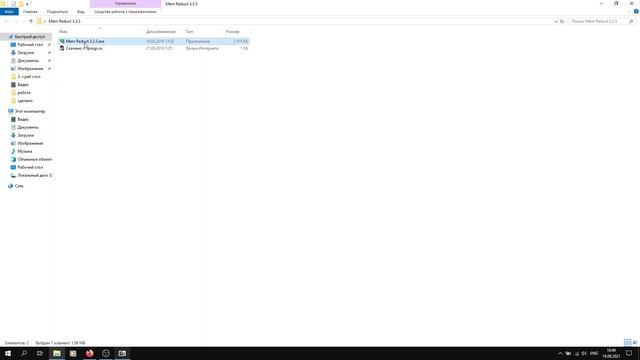
Task: Open Рабочий стол under Этот компьютер
Action: click(30, 167)
